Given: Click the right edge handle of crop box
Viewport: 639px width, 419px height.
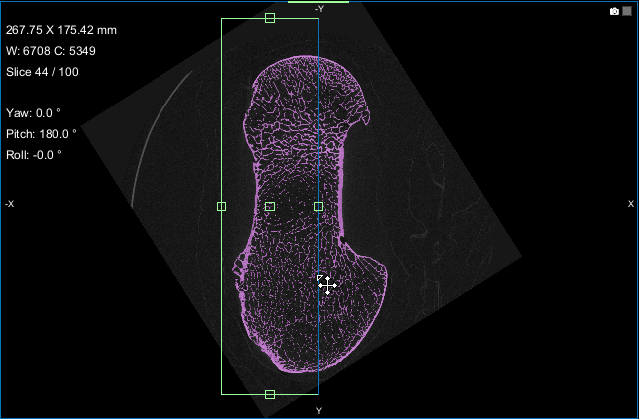Looking at the screenshot, I should pyautogui.click(x=318, y=206).
